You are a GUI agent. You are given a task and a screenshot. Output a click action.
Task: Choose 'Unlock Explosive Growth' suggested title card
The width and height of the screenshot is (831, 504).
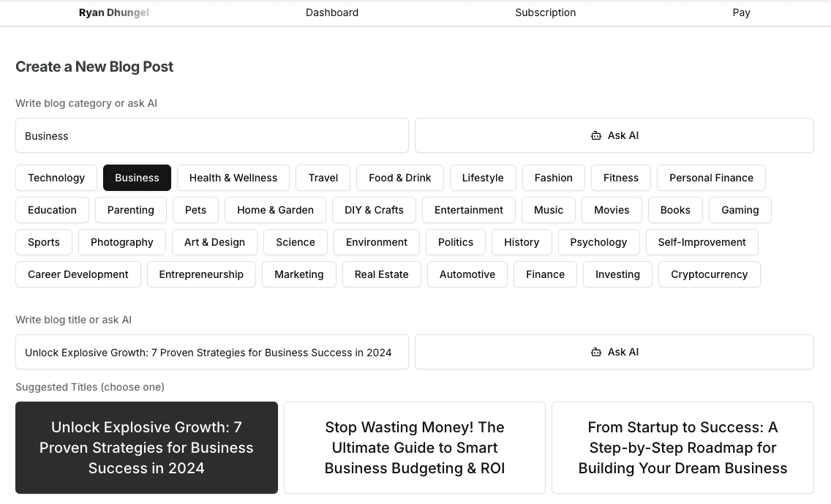[146, 448]
